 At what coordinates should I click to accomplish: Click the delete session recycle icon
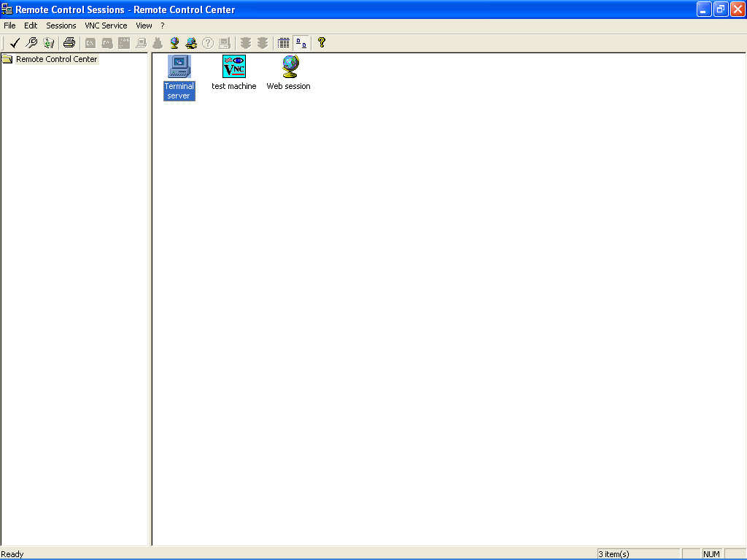pyautogui.click(x=49, y=43)
